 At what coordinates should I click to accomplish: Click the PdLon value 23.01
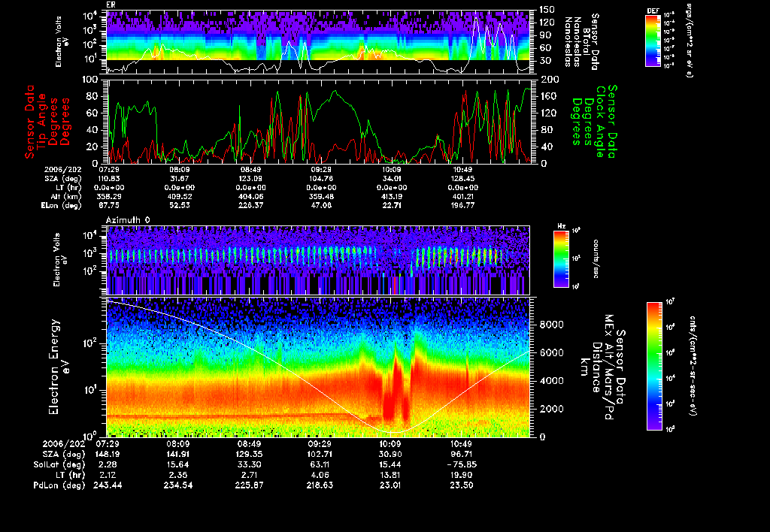(x=390, y=485)
